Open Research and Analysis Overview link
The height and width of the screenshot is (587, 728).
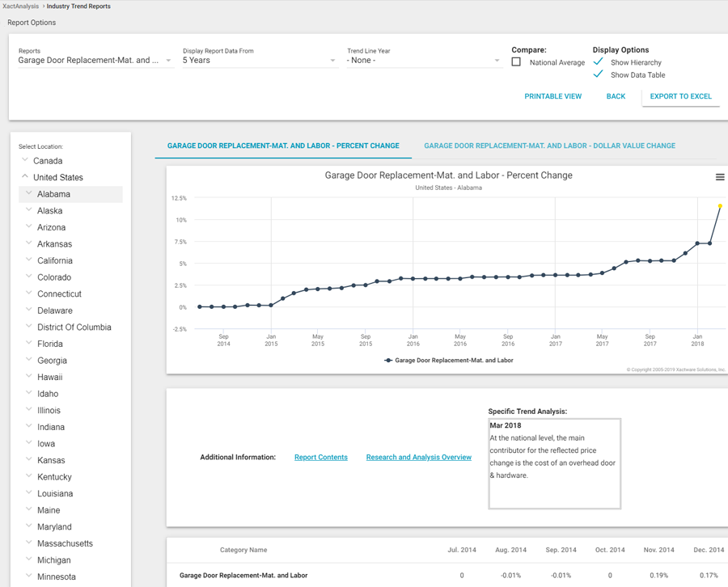click(418, 458)
